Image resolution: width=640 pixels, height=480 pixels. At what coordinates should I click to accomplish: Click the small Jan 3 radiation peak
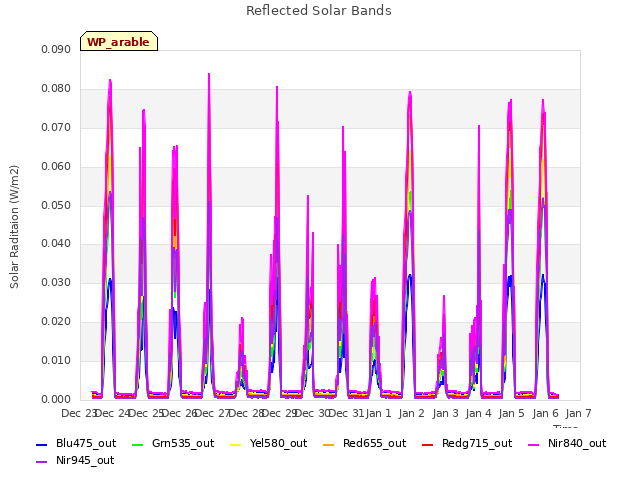coord(444,297)
